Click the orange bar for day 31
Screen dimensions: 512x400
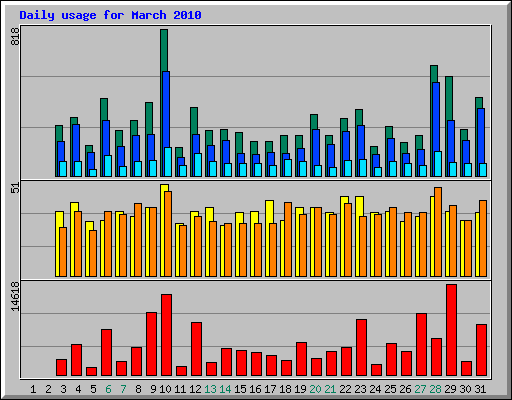point(483,238)
